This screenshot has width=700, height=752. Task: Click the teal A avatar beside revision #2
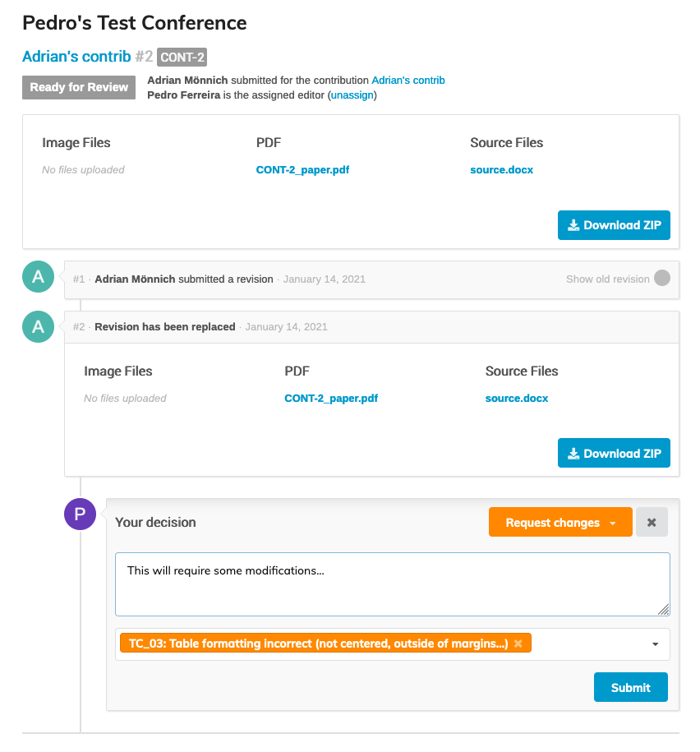38,326
